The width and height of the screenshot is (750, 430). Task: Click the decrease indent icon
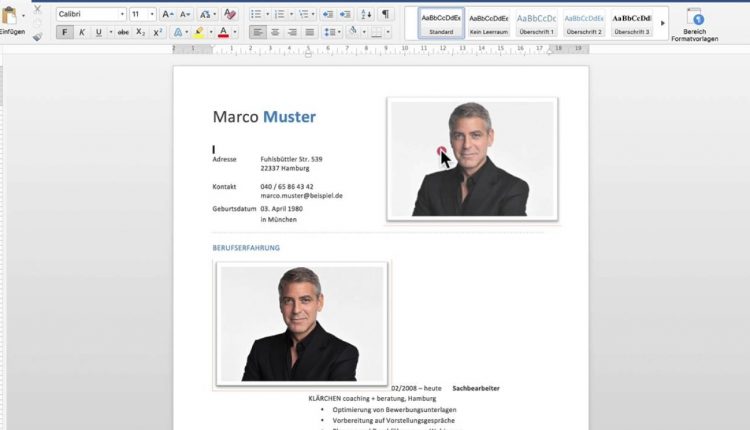[328, 14]
